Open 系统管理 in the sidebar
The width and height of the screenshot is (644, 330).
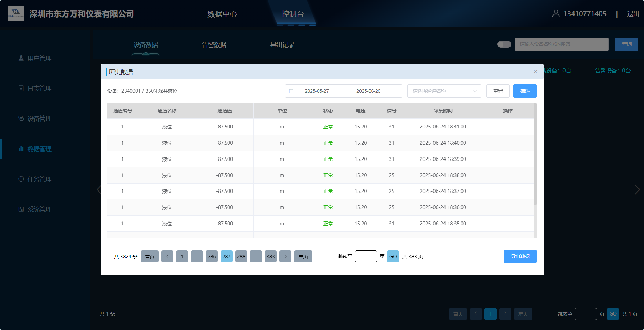[x=39, y=209]
